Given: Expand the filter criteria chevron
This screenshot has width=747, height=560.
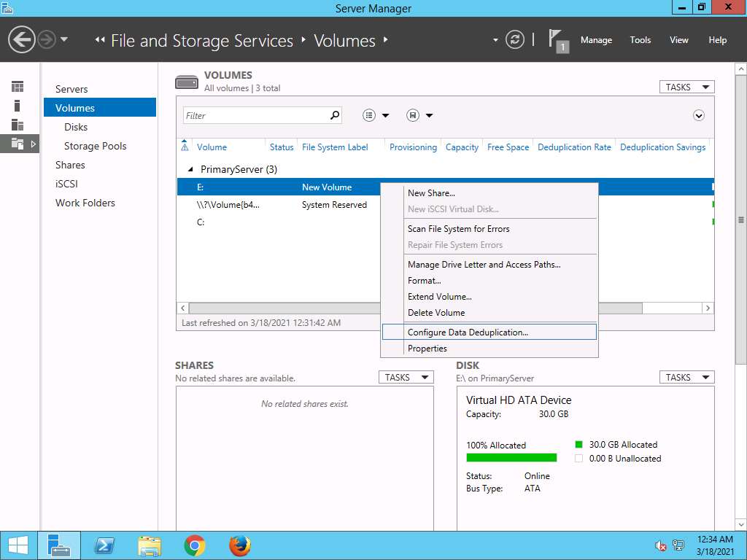Looking at the screenshot, I should 698,115.
